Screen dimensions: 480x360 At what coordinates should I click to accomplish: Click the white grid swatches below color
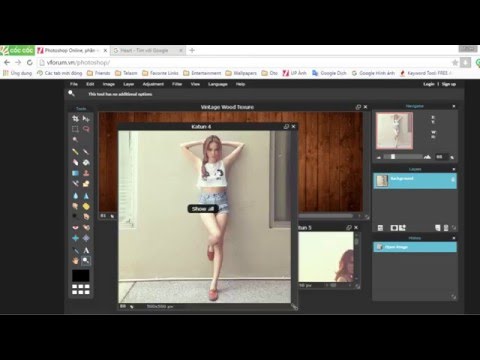click(81, 289)
